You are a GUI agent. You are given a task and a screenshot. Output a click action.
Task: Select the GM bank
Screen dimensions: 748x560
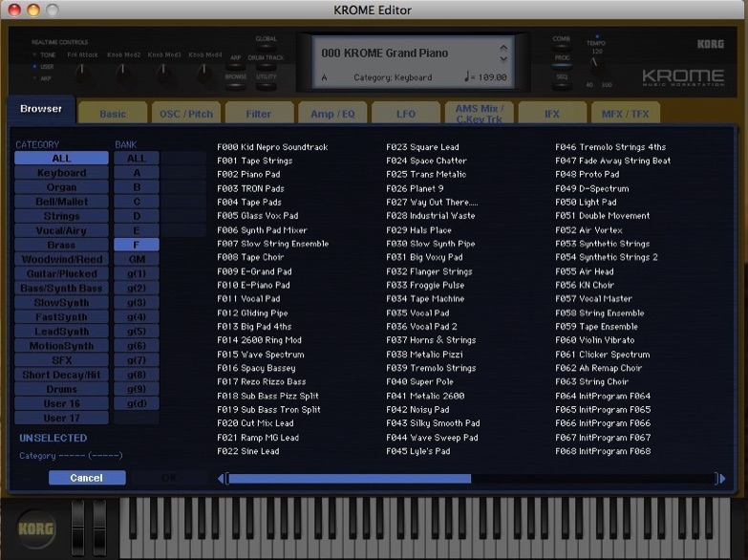coord(137,259)
